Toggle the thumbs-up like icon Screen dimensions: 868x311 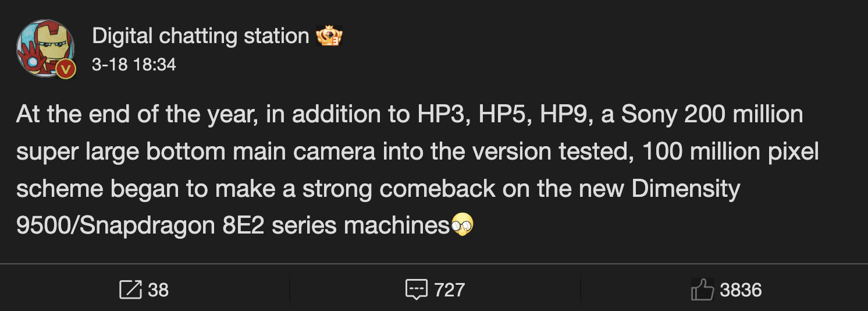pos(702,289)
